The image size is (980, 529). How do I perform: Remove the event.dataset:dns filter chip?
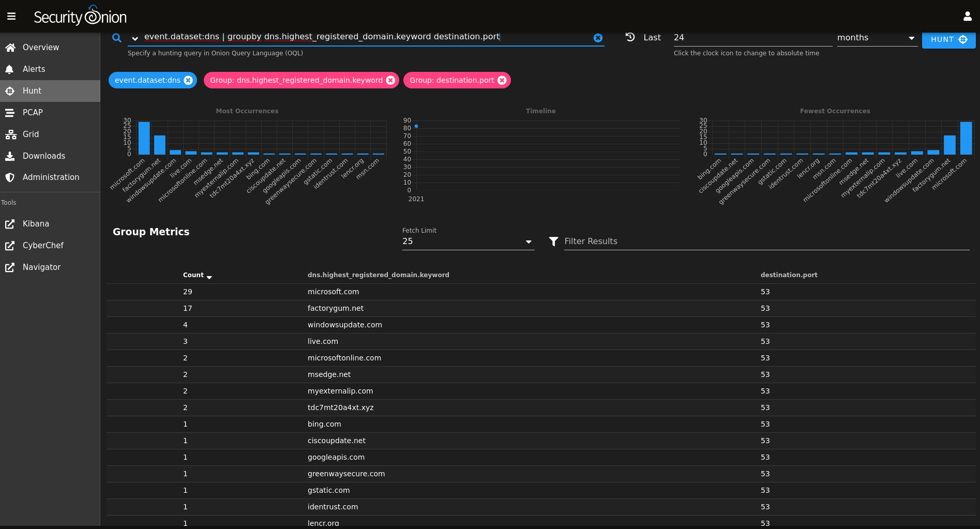pos(188,80)
